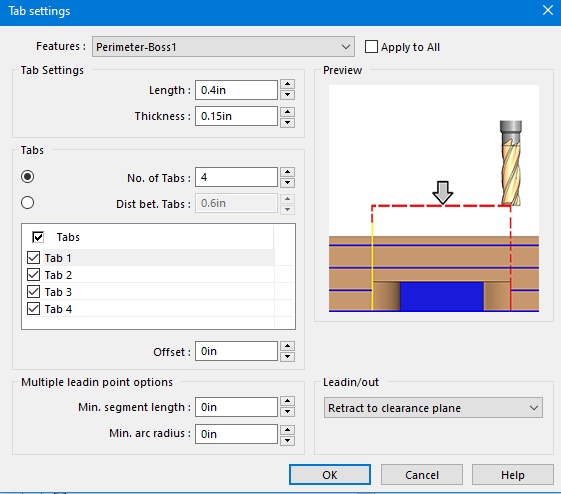Screen dimensions: 561x494
Task: Increase the tab Length with up arrow
Action: pyautogui.click(x=287, y=84)
